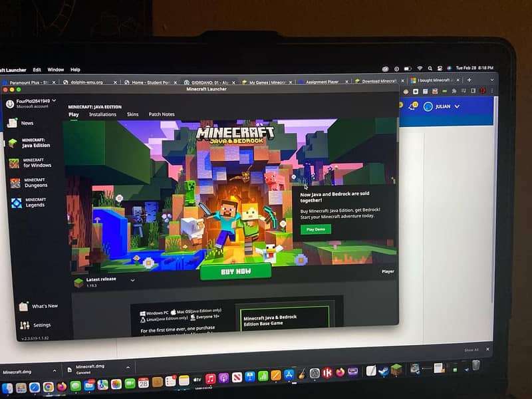The width and height of the screenshot is (532, 399).
Task: Open Finder from the Dock
Action: (x=7, y=388)
